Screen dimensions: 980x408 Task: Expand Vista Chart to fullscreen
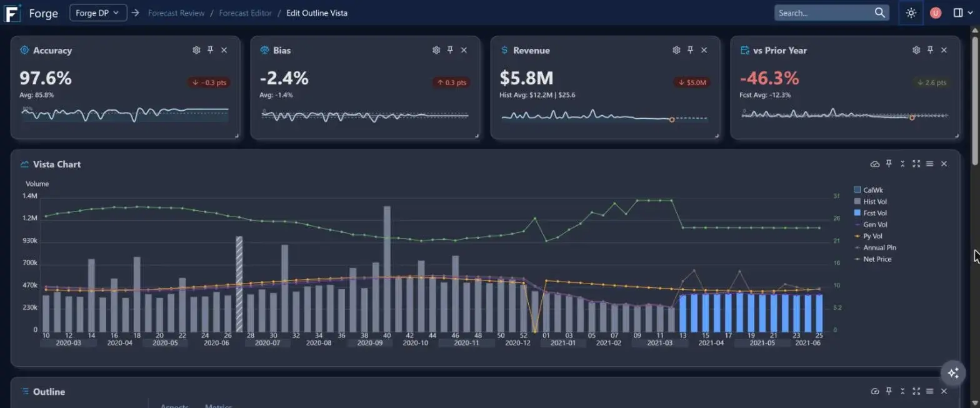[x=916, y=164]
